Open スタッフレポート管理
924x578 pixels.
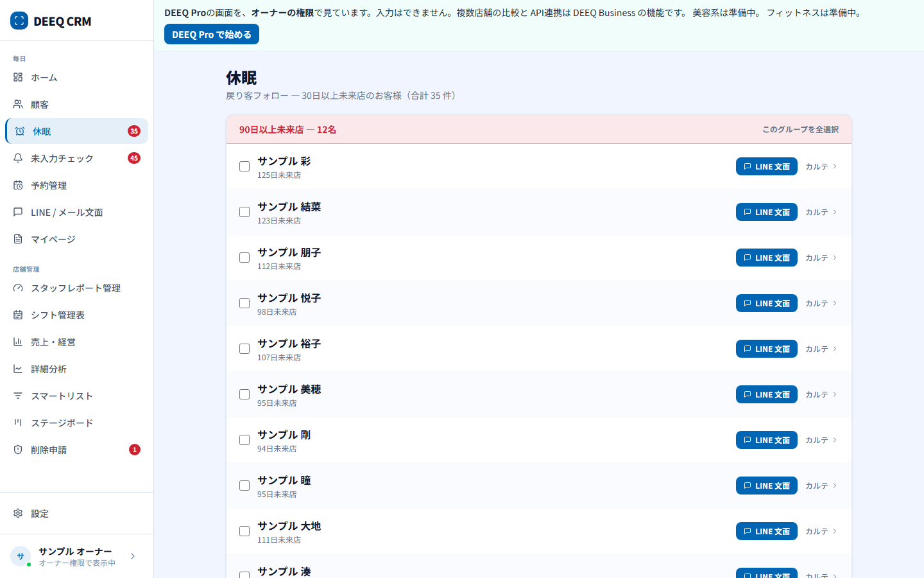[76, 288]
